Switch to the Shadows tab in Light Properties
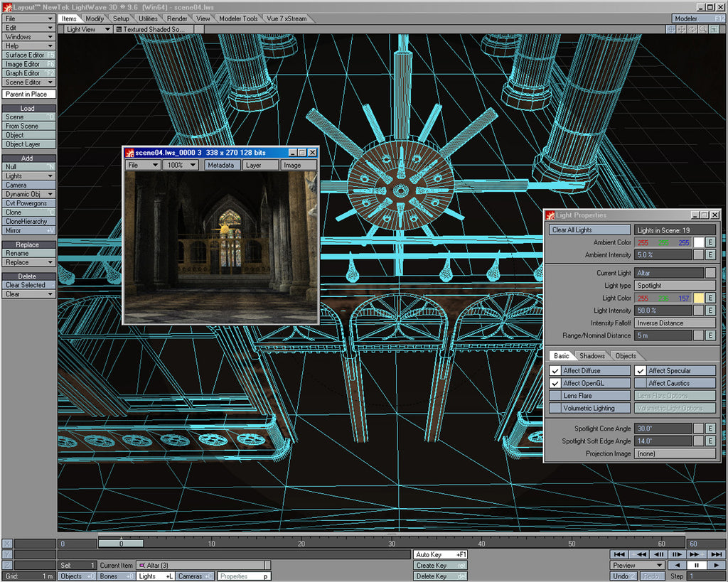Viewport: 728px width, 582px height. [x=592, y=355]
